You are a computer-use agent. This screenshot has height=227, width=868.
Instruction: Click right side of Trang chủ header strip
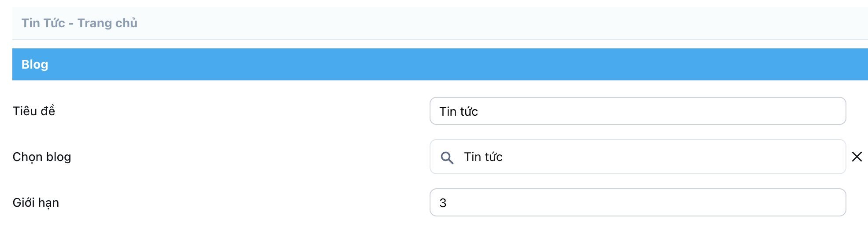793,23
